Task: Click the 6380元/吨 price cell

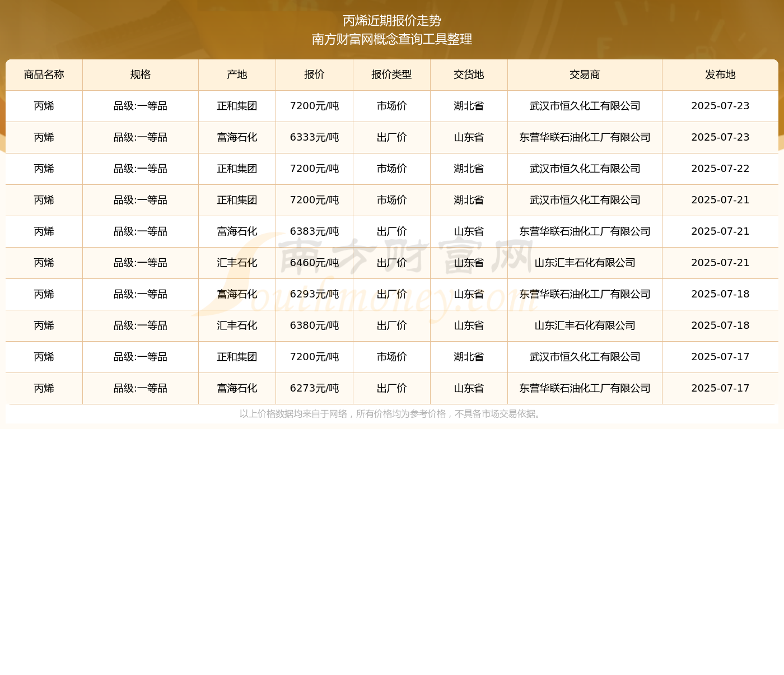Action: pos(314,325)
